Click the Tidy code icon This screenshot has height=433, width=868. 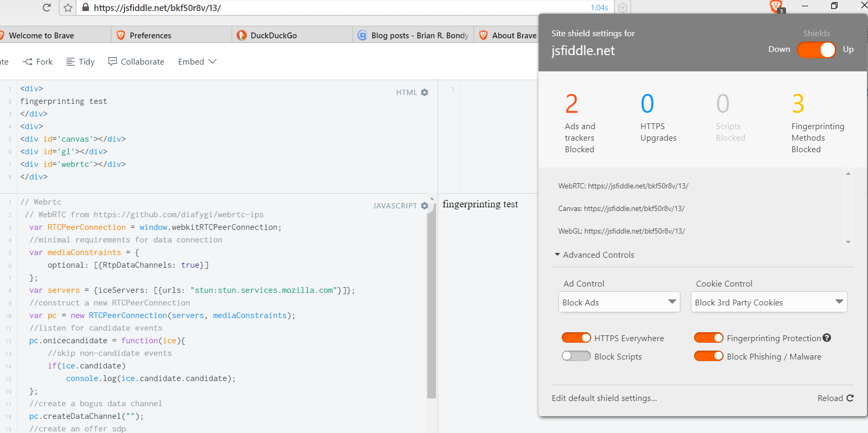coord(70,61)
